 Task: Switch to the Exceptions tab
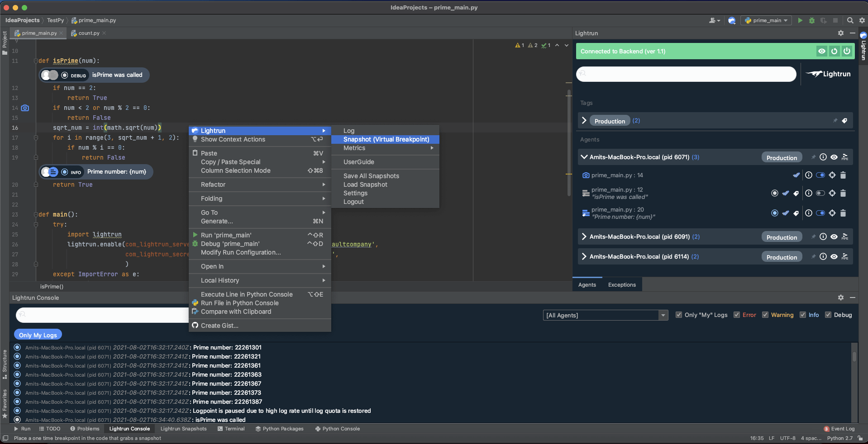pos(621,284)
